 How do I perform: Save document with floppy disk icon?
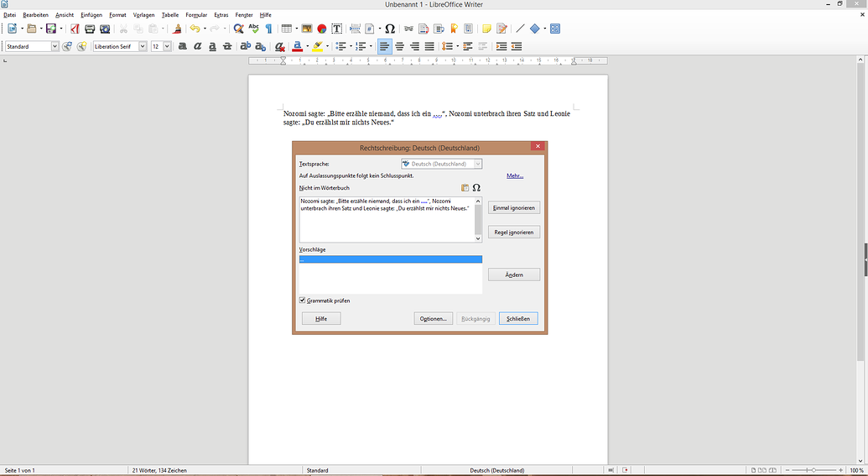51,29
